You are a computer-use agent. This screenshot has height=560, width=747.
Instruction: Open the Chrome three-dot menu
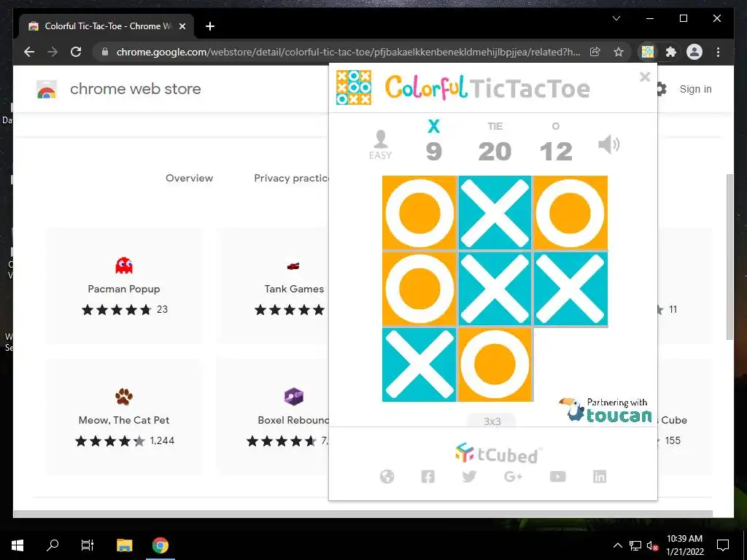click(718, 52)
